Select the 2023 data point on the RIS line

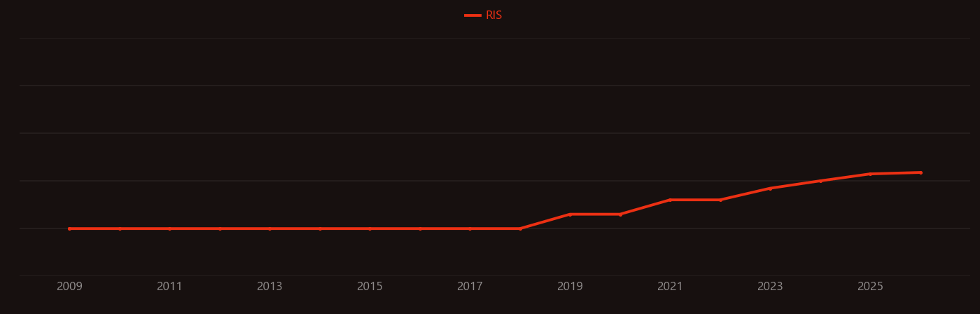click(770, 188)
